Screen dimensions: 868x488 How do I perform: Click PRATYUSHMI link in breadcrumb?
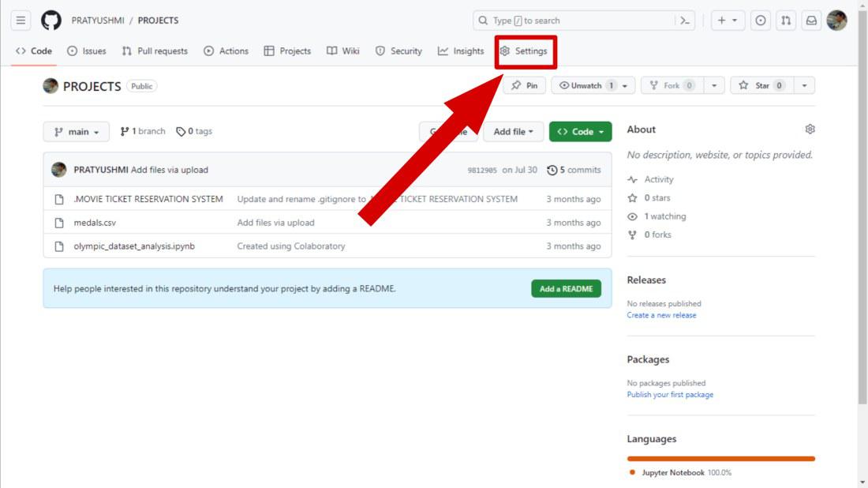tap(98, 21)
